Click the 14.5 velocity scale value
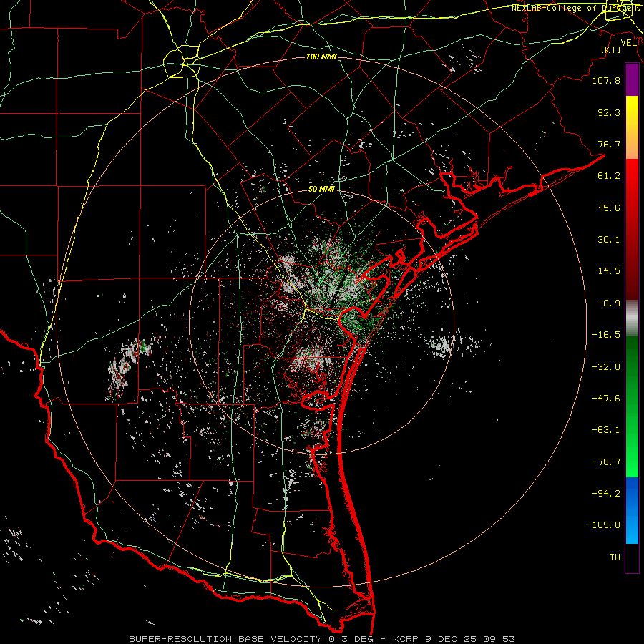 (609, 271)
